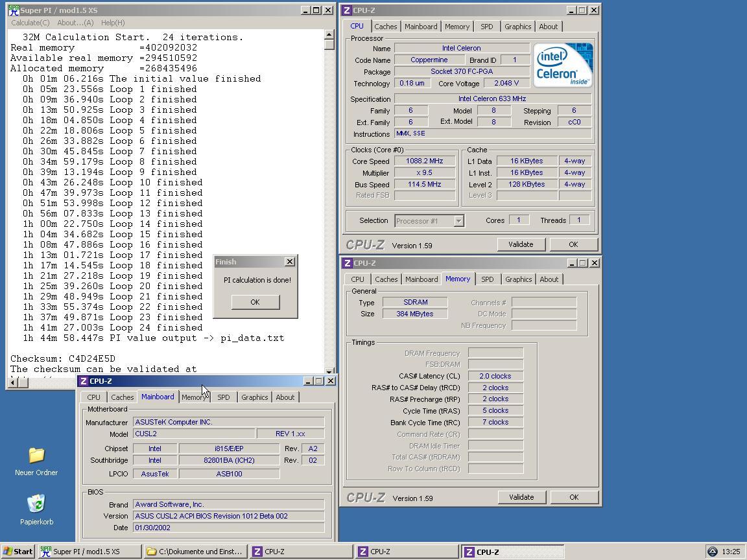This screenshot has height=560, width=747.
Task: Click the Bus Speed value 114.5 MHz
Action: pos(424,184)
